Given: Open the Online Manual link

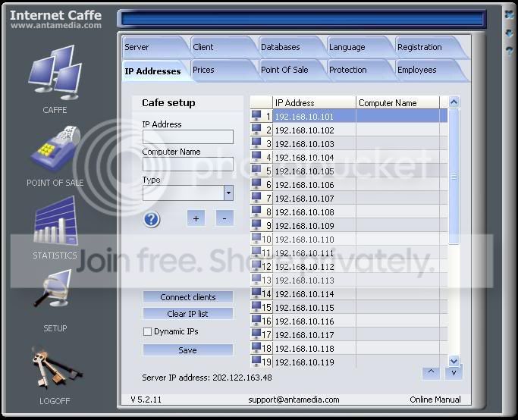Looking at the screenshot, I should click(435, 400).
